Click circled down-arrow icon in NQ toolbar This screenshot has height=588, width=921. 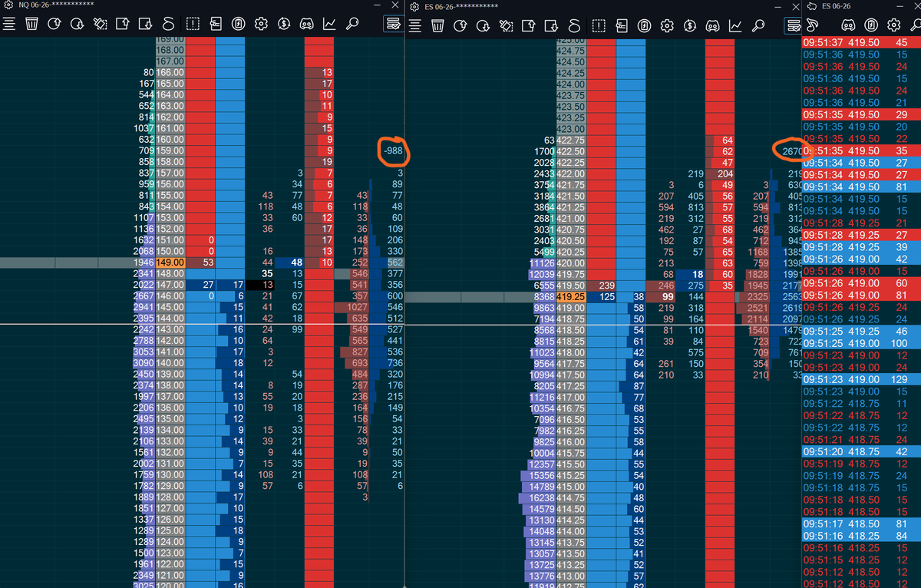pos(77,24)
